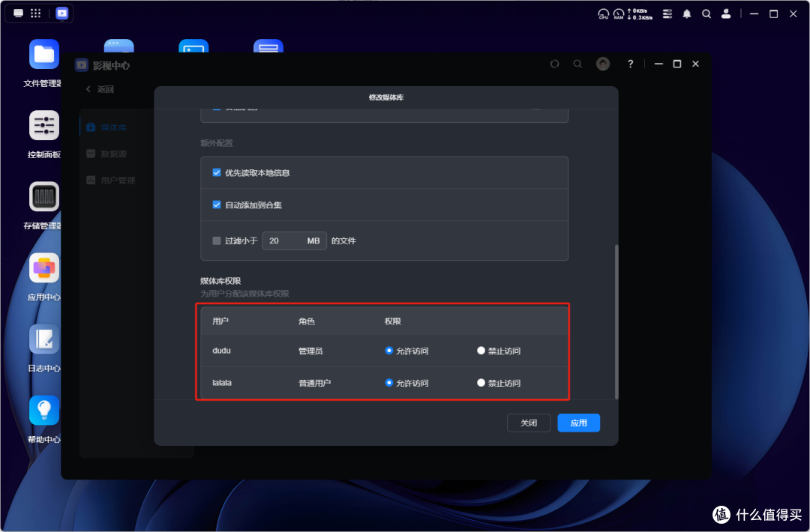Open the user avatar in Video Center

(603, 64)
